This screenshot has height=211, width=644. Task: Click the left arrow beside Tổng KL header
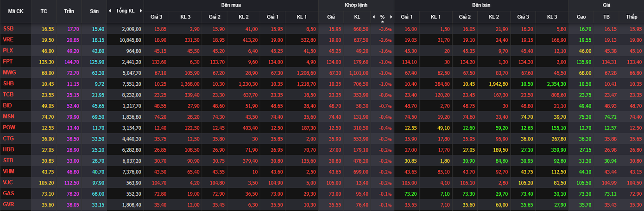110,11
